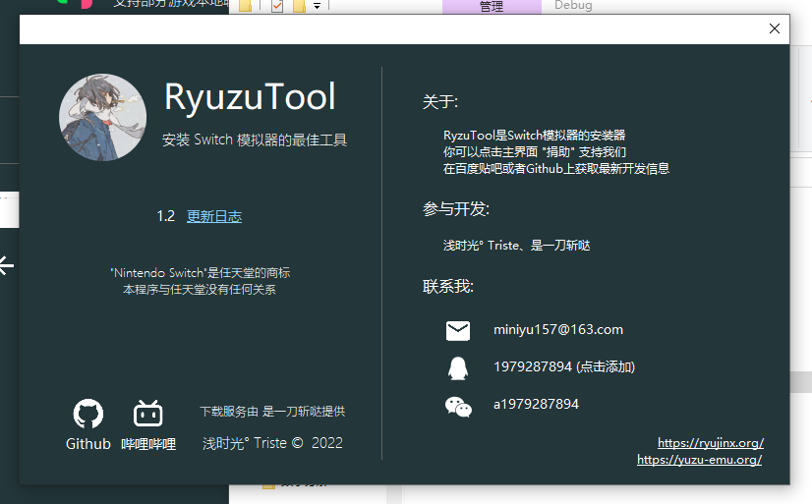This screenshot has width=812, height=504.
Task: Click the WeChat chat bubbles icon
Action: (458, 406)
